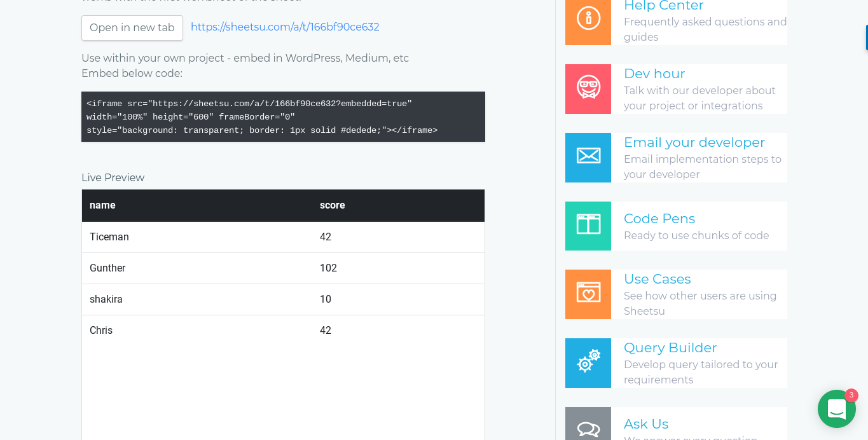Select the shakira table cell
The image size is (868, 440).
click(x=197, y=299)
